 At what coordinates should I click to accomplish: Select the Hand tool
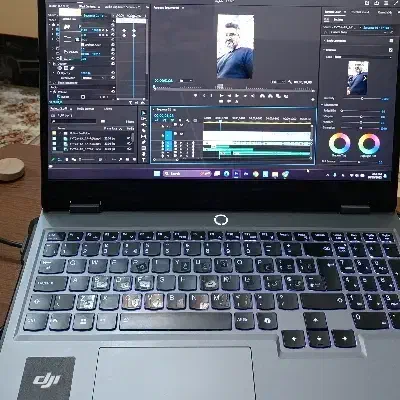(x=143, y=154)
